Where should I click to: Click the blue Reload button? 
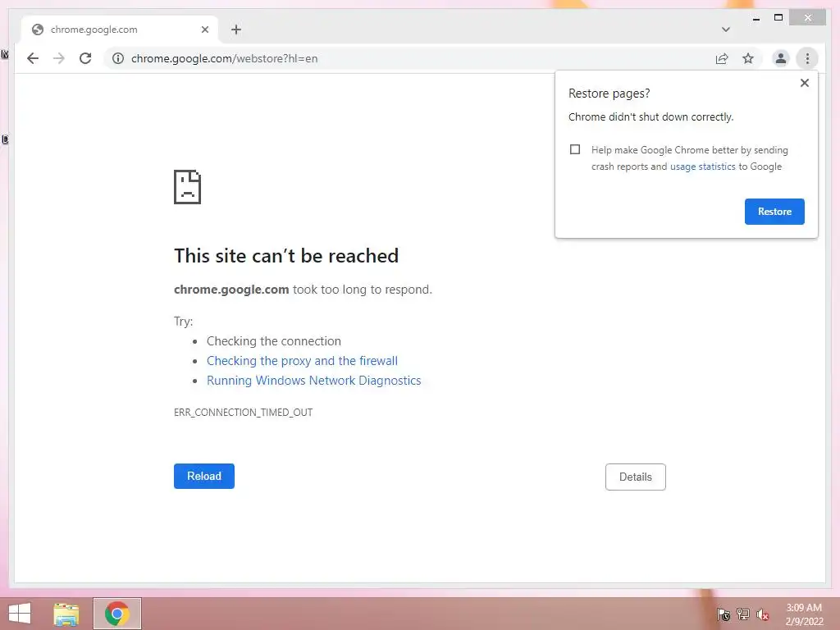pyautogui.click(x=204, y=477)
